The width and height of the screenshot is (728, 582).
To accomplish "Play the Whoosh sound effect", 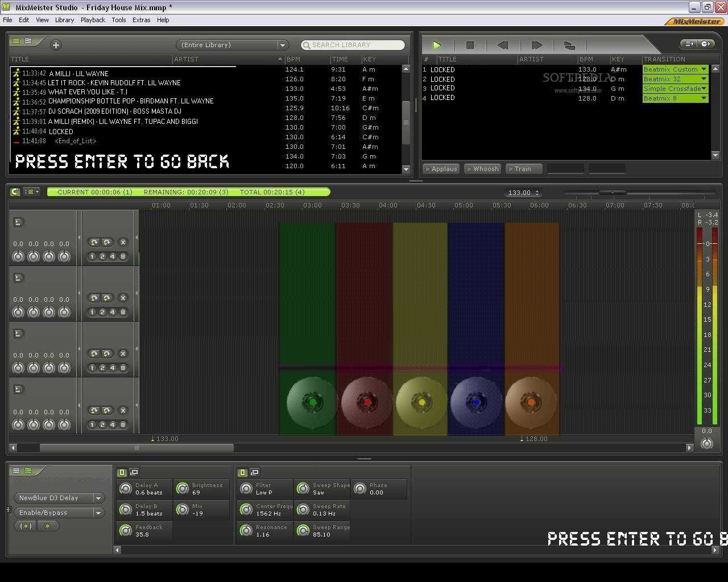I will click(482, 169).
